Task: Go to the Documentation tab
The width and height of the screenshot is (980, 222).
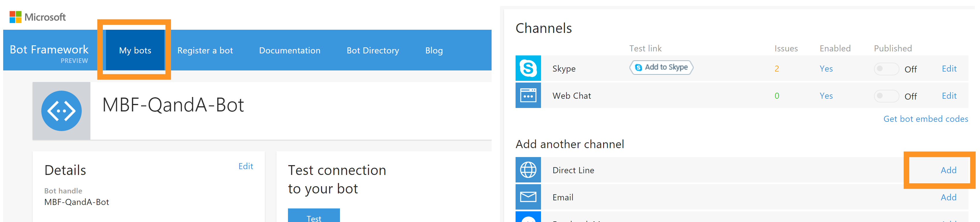Action: [289, 50]
